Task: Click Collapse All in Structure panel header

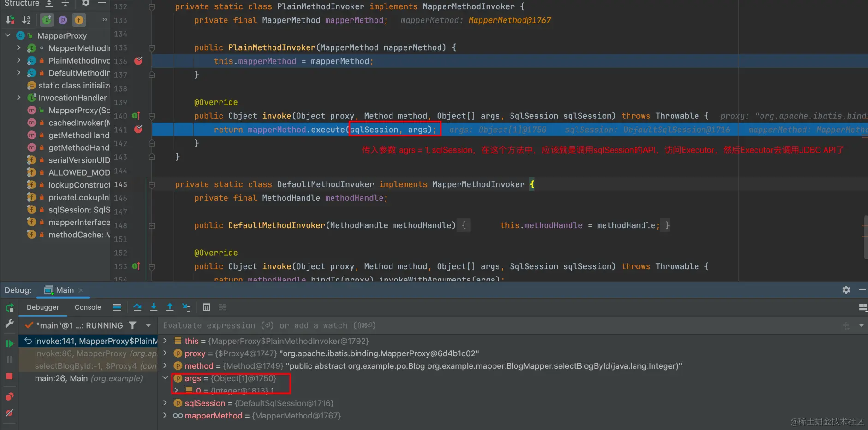Action: (65, 3)
